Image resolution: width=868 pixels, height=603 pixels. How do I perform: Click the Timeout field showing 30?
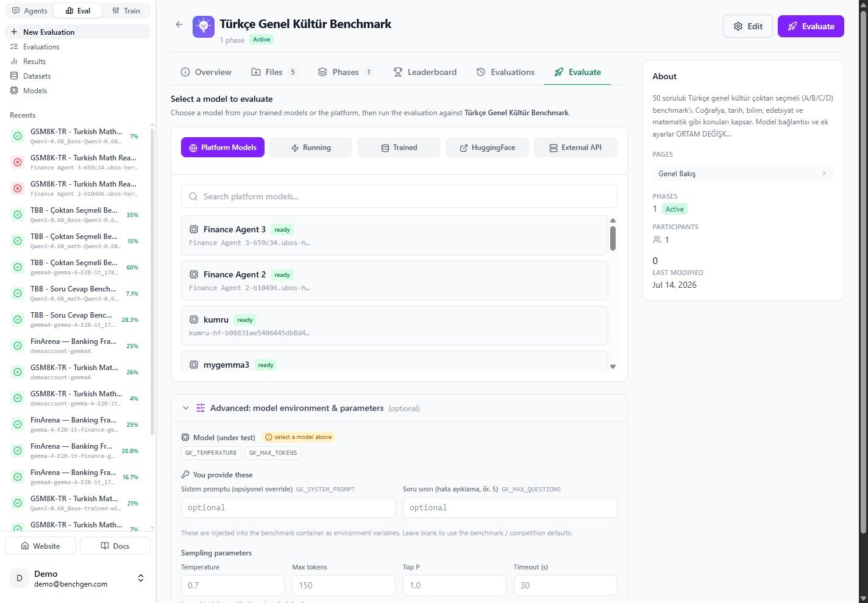(x=566, y=585)
